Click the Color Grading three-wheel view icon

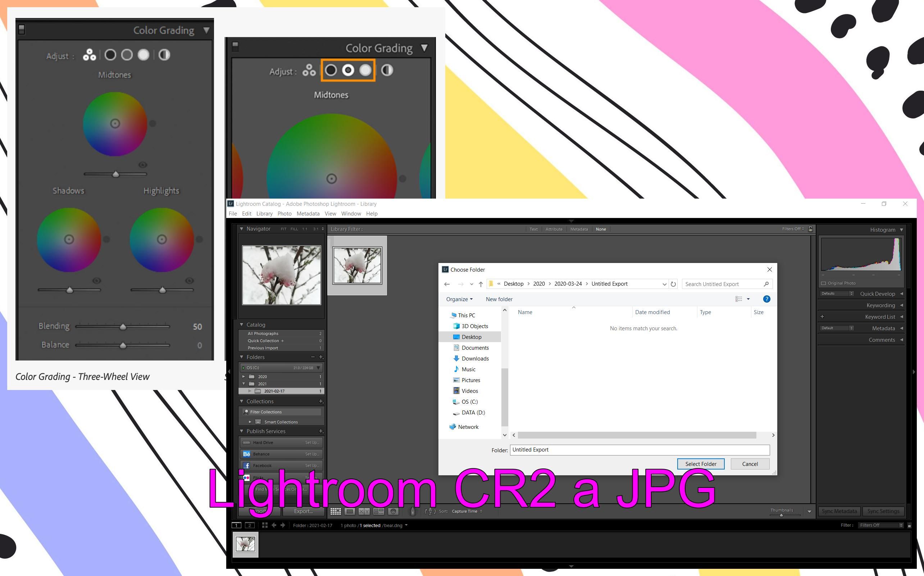point(90,55)
